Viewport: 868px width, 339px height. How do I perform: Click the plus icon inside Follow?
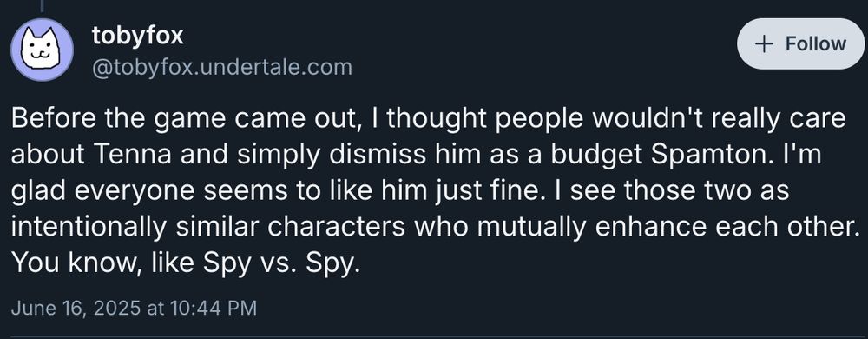764,43
